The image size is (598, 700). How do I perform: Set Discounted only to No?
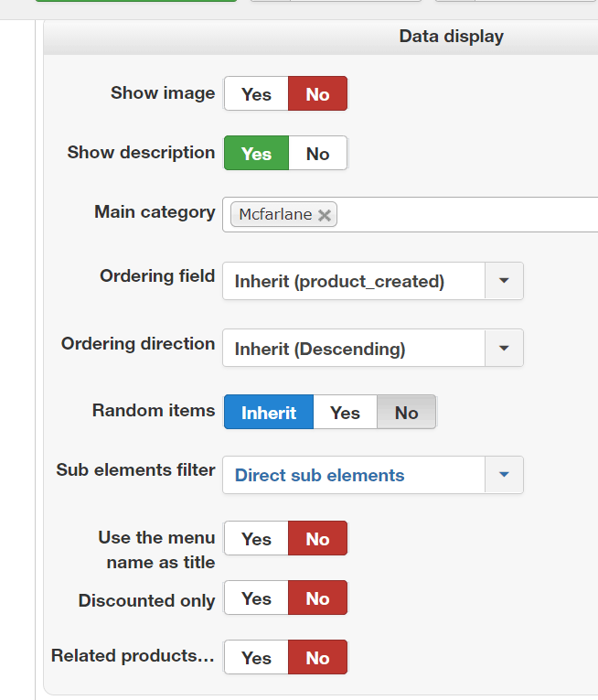tap(317, 598)
